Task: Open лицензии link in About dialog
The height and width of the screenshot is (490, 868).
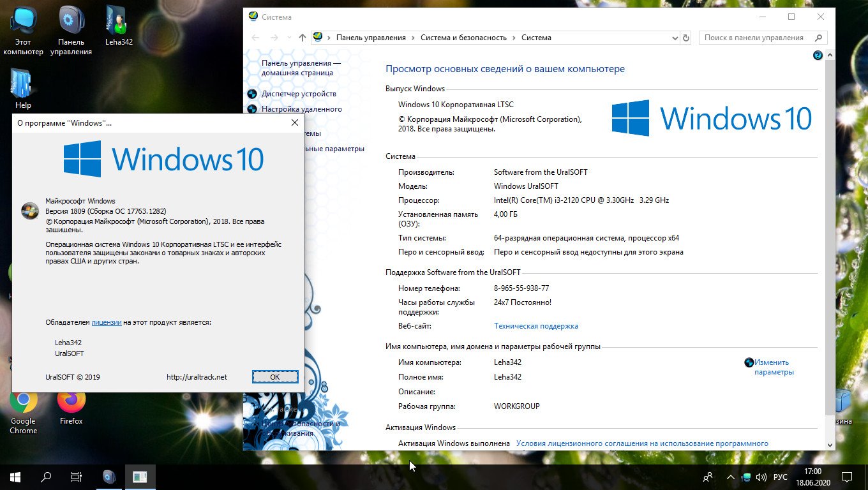Action: (107, 322)
